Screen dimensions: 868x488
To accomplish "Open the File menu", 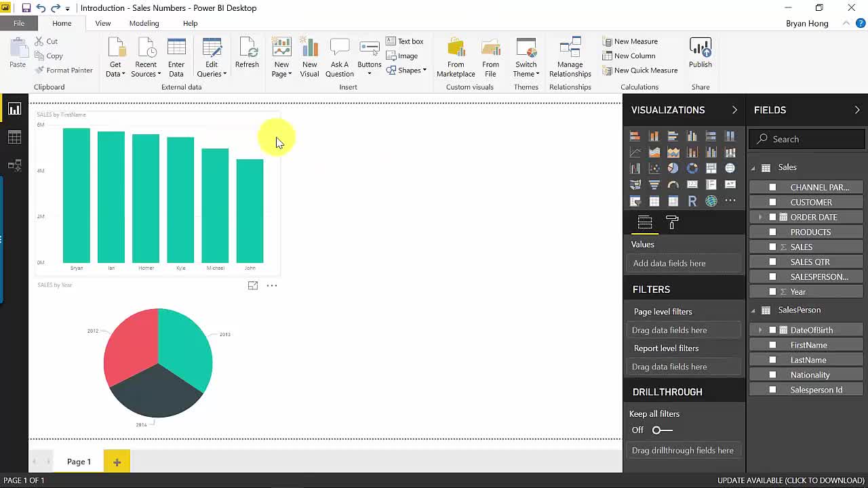I will (19, 23).
